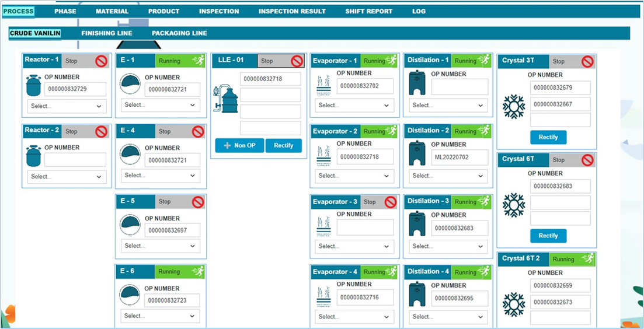This screenshot has height=329, width=644.
Task: Click the Evaporator - 4 steam icon
Action: (324, 296)
